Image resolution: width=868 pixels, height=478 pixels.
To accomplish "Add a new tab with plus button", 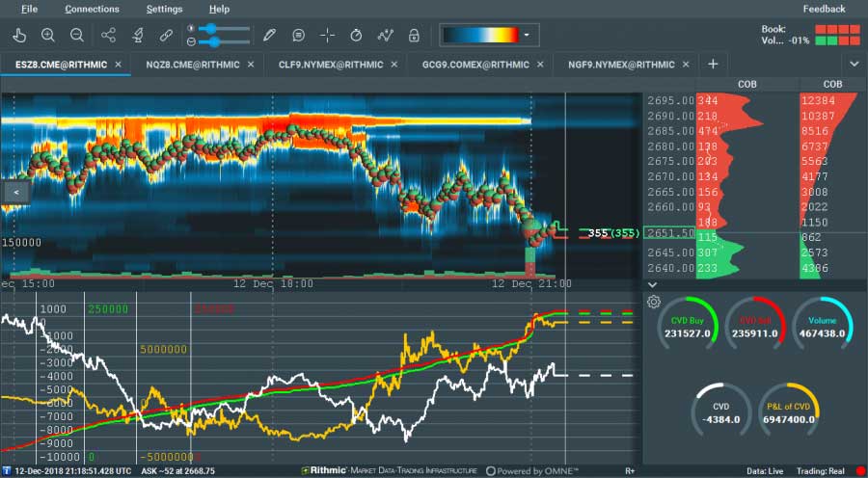I will pyautogui.click(x=713, y=64).
